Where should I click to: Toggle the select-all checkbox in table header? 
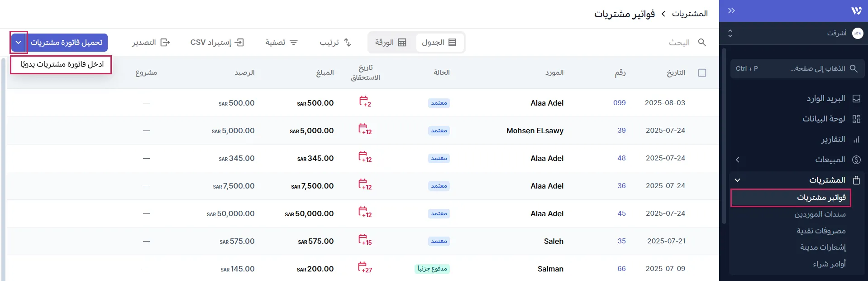702,73
